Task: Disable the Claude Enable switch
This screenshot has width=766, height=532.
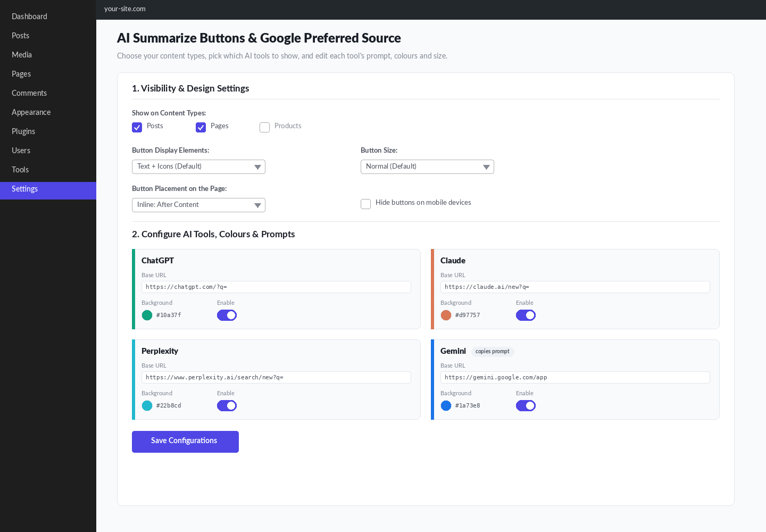Action: coord(526,315)
